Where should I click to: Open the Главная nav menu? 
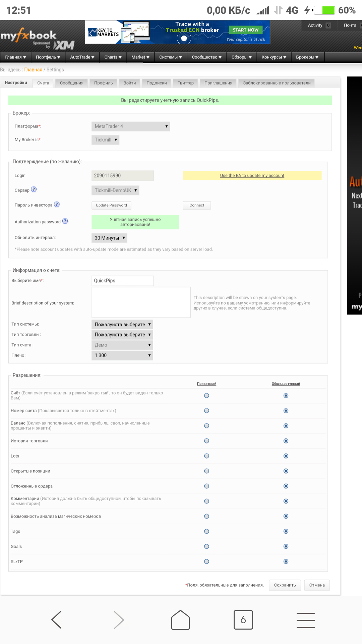(x=15, y=57)
